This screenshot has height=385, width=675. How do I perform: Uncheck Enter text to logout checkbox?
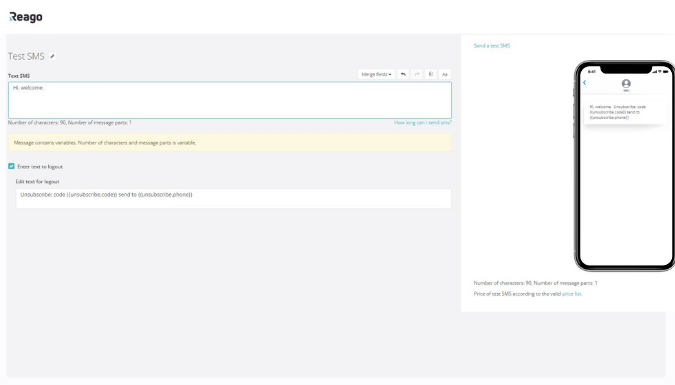(11, 166)
